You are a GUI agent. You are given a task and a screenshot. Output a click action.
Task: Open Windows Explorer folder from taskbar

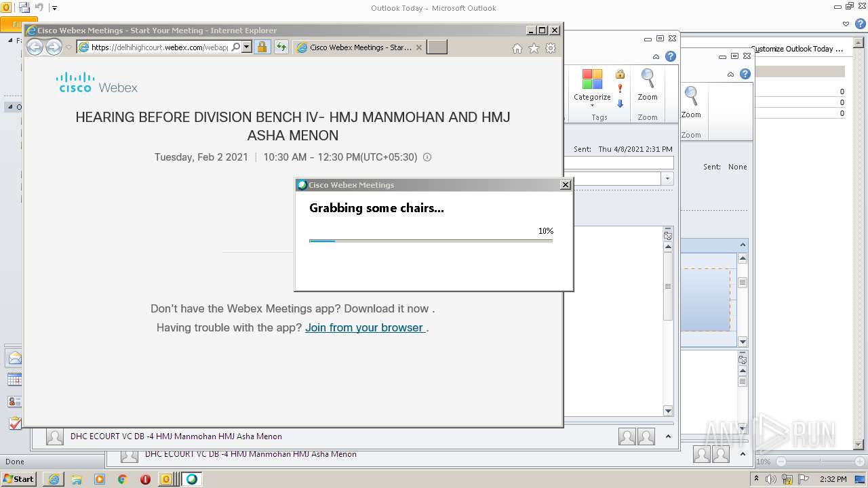(x=77, y=479)
